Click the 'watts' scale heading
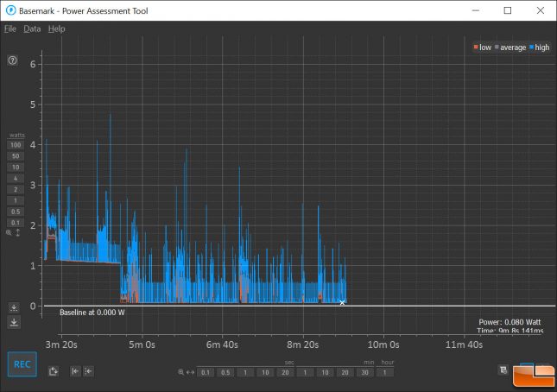The image size is (557, 392). pos(16,135)
